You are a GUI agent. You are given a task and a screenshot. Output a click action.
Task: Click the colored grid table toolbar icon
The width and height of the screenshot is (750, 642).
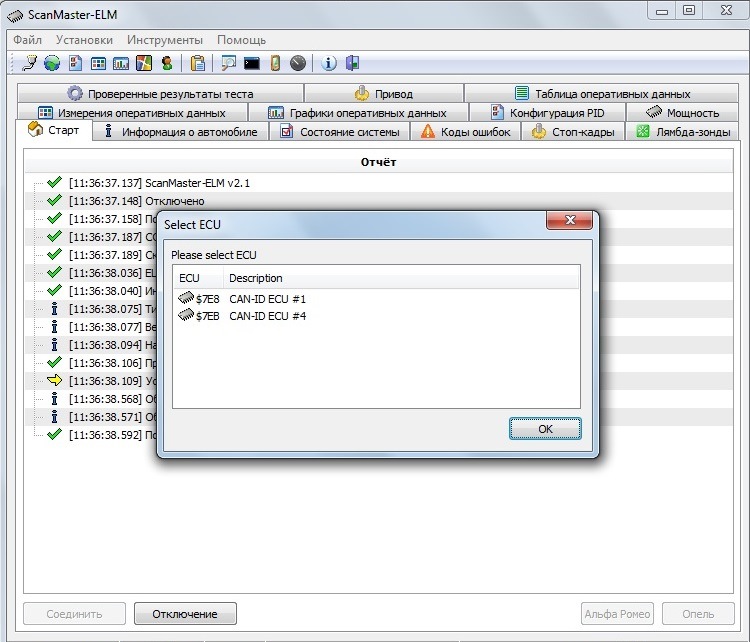pos(98,63)
